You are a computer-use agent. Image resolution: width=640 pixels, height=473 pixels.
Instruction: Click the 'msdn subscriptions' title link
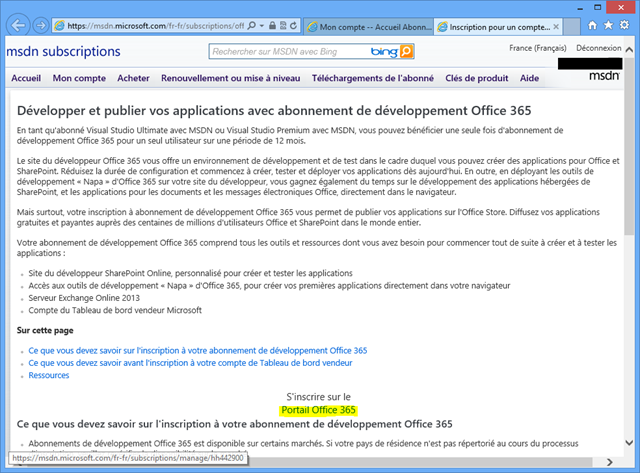63,51
